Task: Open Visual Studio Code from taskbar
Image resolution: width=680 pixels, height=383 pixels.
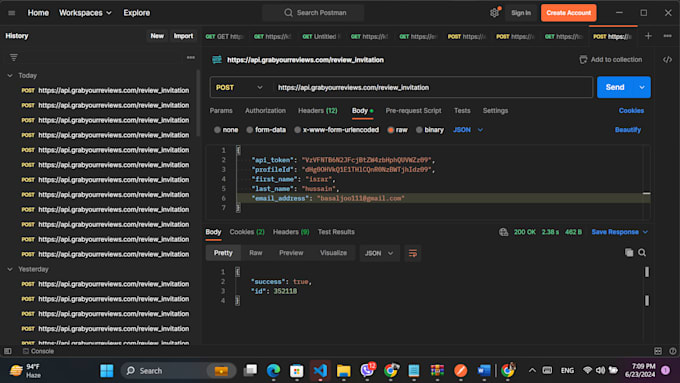Action: click(x=320, y=371)
